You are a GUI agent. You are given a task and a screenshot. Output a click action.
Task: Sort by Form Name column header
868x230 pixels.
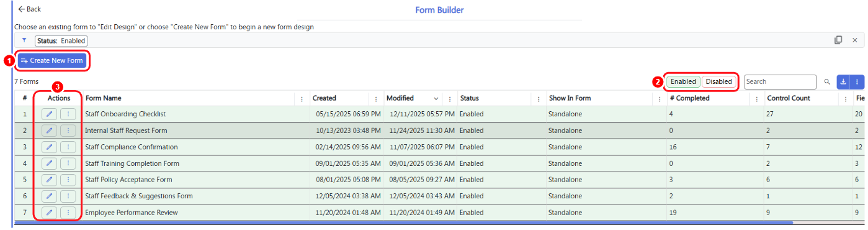pyautogui.click(x=104, y=98)
